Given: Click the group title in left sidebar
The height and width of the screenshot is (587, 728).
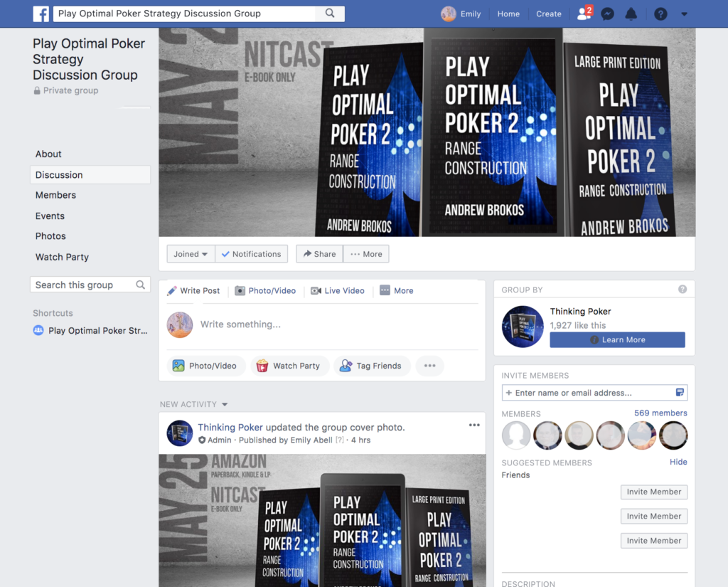Looking at the screenshot, I should point(89,59).
